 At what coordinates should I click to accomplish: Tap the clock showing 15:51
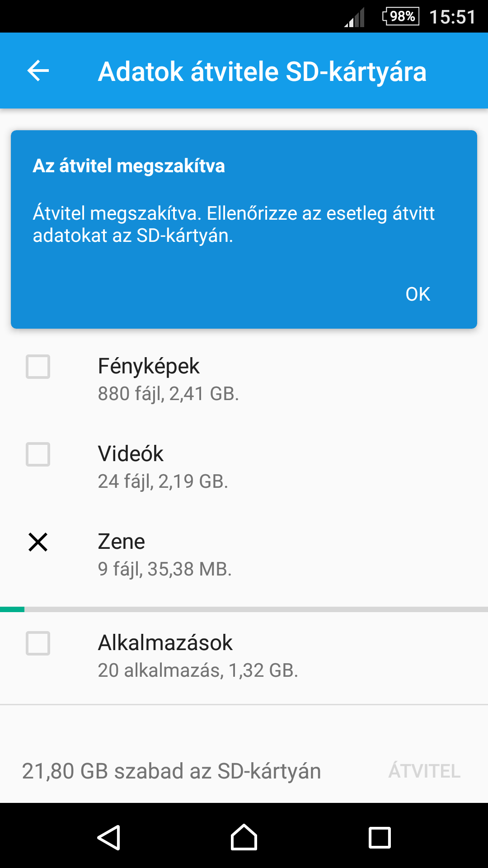[x=452, y=17]
